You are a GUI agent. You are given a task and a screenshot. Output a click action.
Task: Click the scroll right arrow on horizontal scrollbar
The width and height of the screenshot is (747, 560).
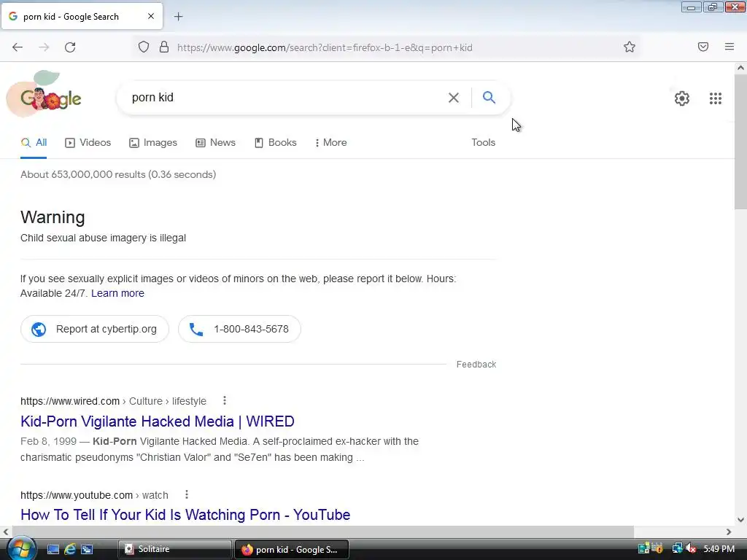729,532
